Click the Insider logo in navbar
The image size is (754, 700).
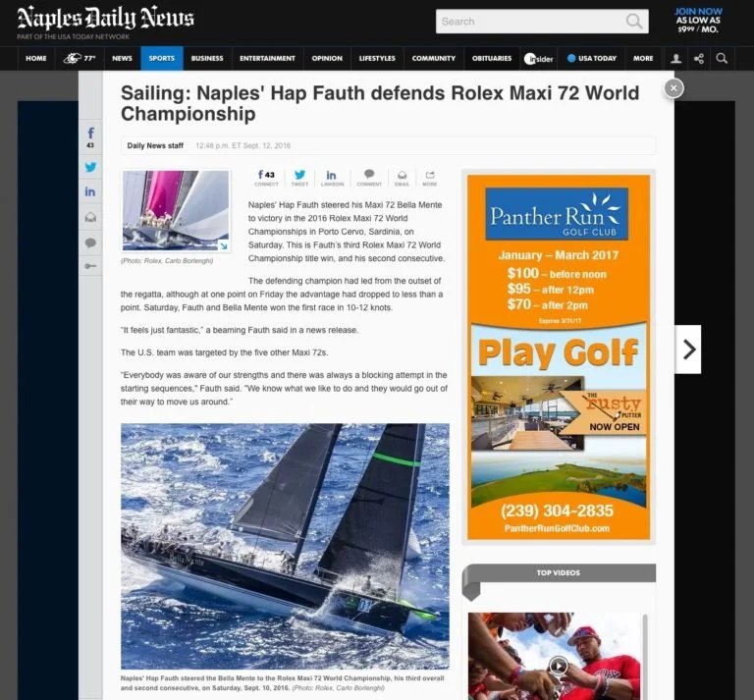[x=539, y=59]
